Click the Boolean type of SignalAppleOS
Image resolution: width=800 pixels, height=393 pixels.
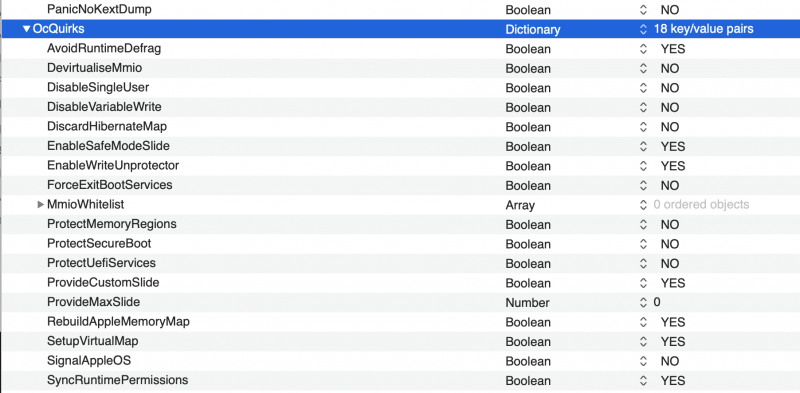pyautogui.click(x=528, y=361)
